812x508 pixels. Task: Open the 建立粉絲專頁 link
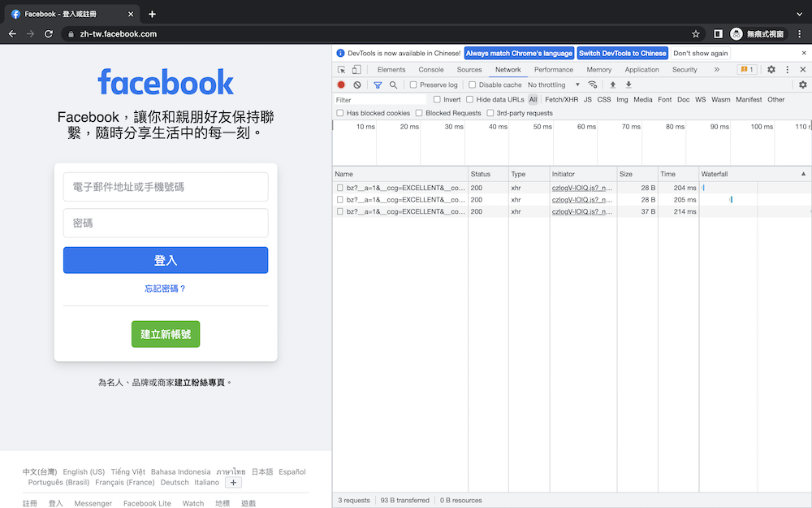pyautogui.click(x=200, y=383)
